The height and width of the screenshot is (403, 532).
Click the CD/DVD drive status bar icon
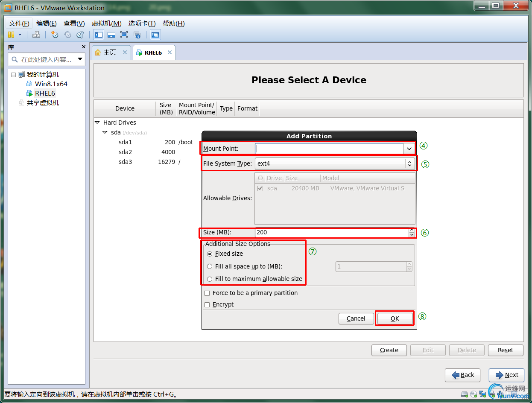473,394
